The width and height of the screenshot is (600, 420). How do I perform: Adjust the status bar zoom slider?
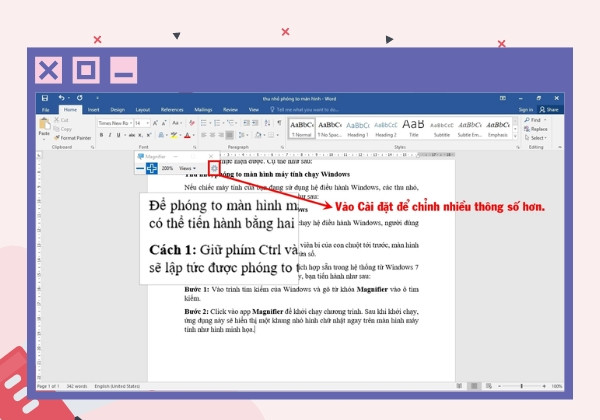(522, 386)
